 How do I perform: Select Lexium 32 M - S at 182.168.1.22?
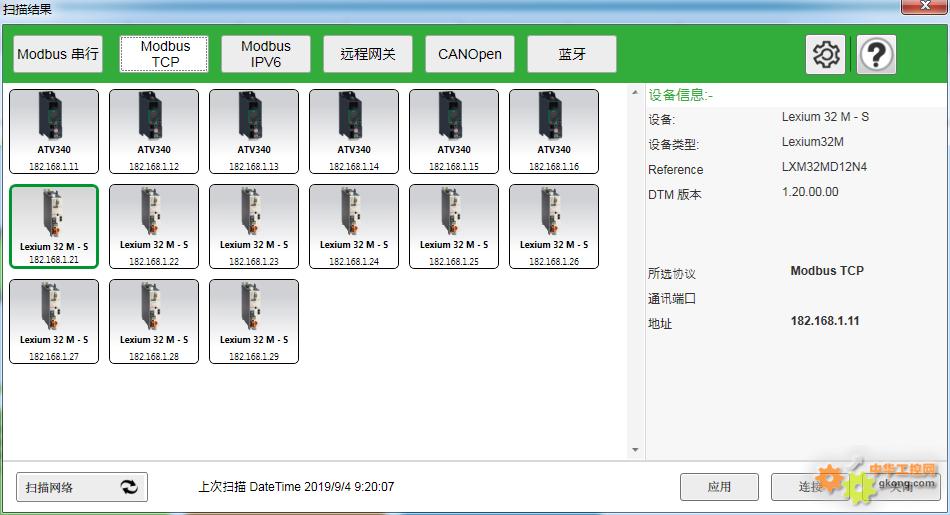pos(154,227)
